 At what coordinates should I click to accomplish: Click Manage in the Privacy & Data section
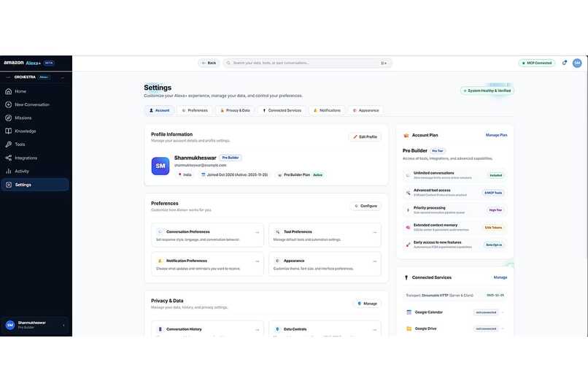pos(367,304)
